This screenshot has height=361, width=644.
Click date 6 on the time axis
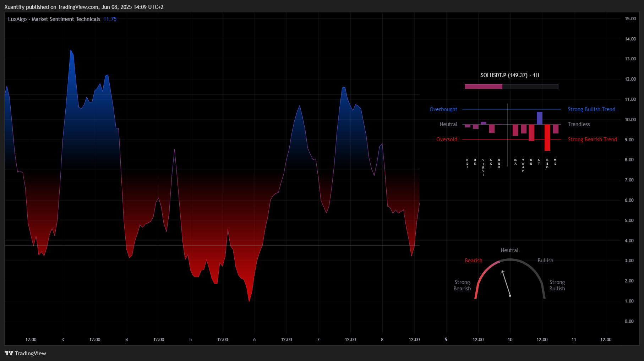click(255, 340)
